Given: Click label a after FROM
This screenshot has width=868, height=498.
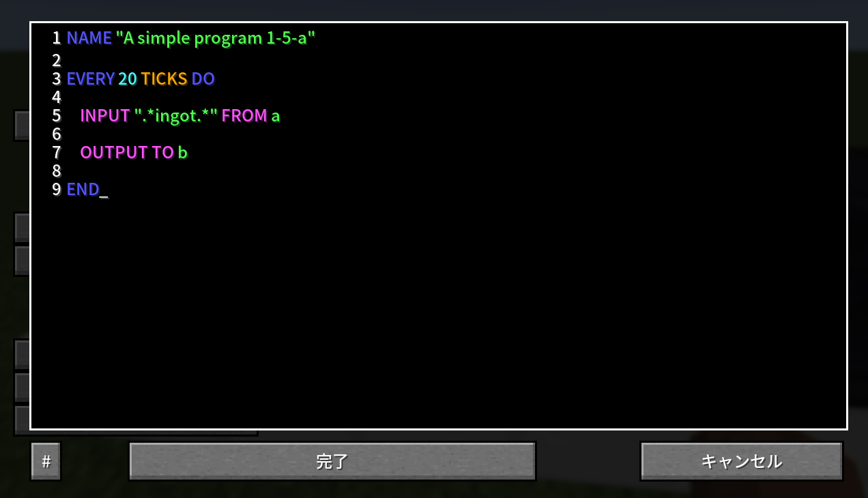Looking at the screenshot, I should (276, 117).
